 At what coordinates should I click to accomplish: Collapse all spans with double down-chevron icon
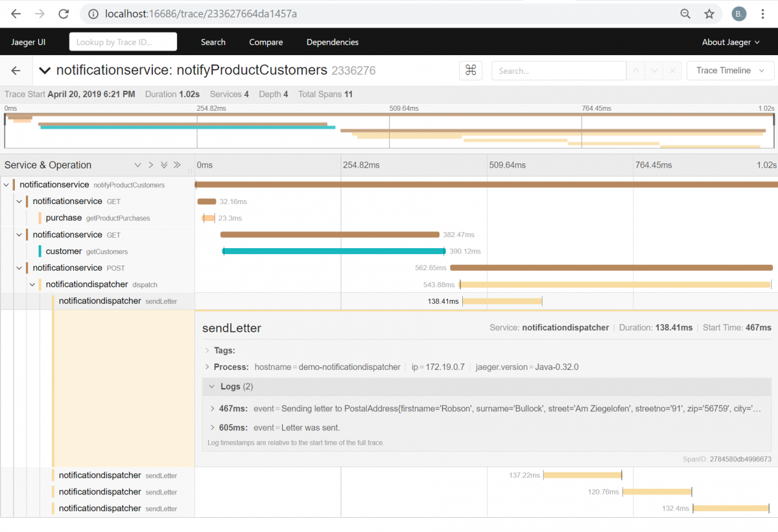(x=163, y=165)
